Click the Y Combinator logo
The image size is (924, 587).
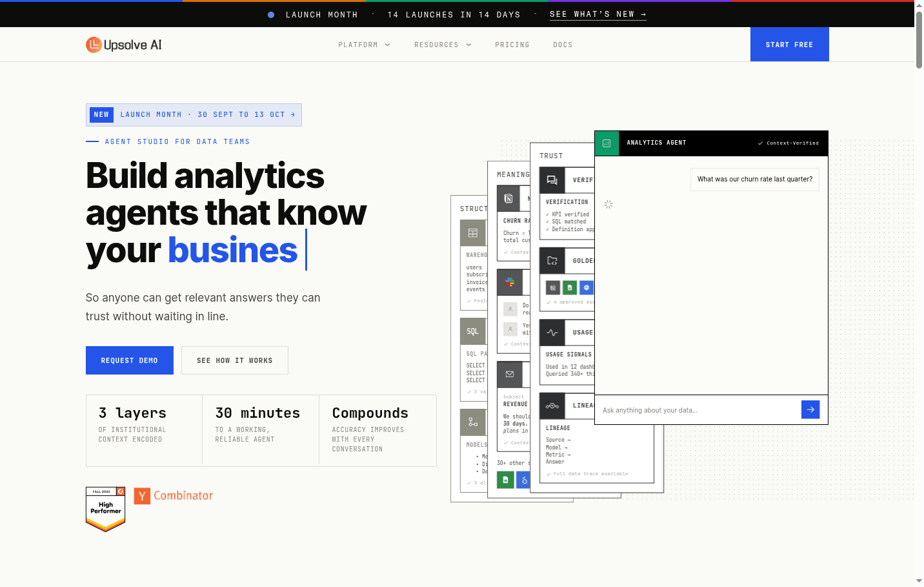coord(174,495)
